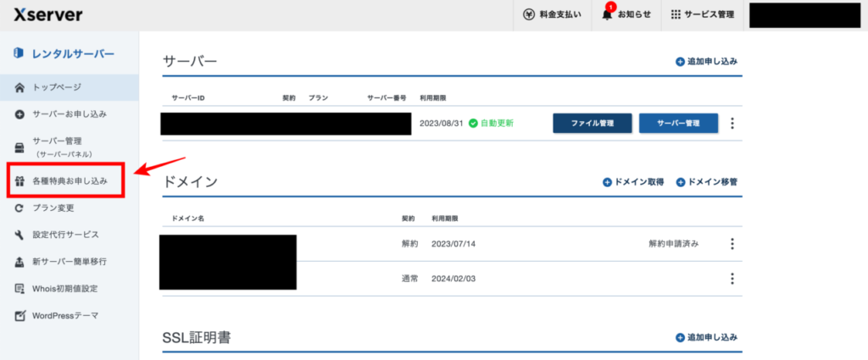Select トップページ in the sidebar

pyautogui.click(x=70, y=87)
